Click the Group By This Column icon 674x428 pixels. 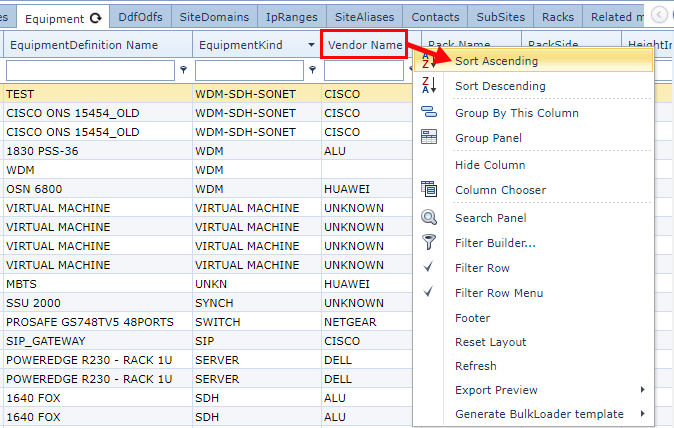click(429, 113)
